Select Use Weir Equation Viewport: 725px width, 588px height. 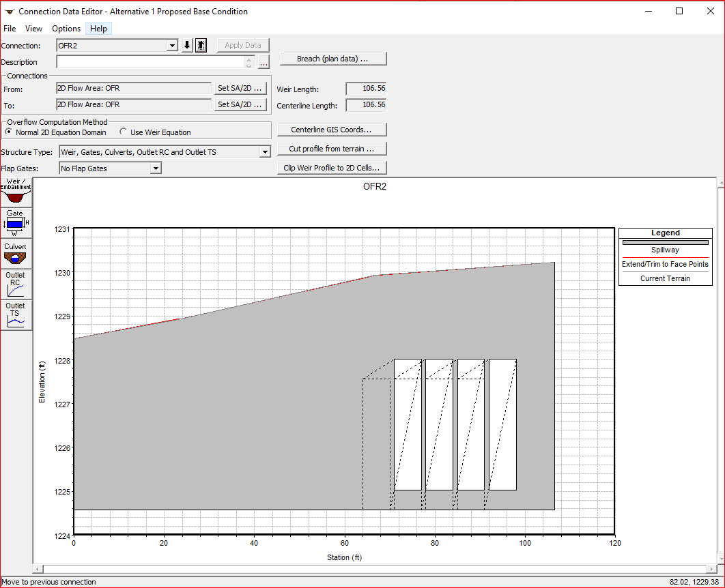123,131
